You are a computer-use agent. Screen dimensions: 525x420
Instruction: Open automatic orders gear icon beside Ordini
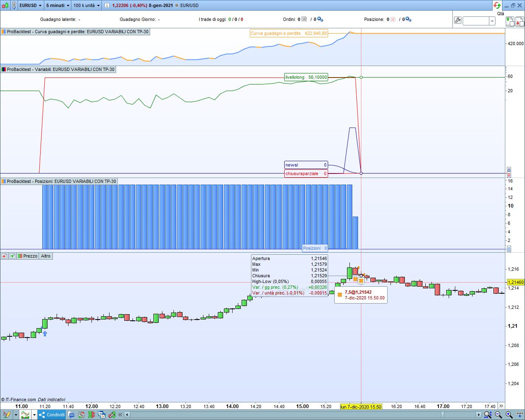320,19
